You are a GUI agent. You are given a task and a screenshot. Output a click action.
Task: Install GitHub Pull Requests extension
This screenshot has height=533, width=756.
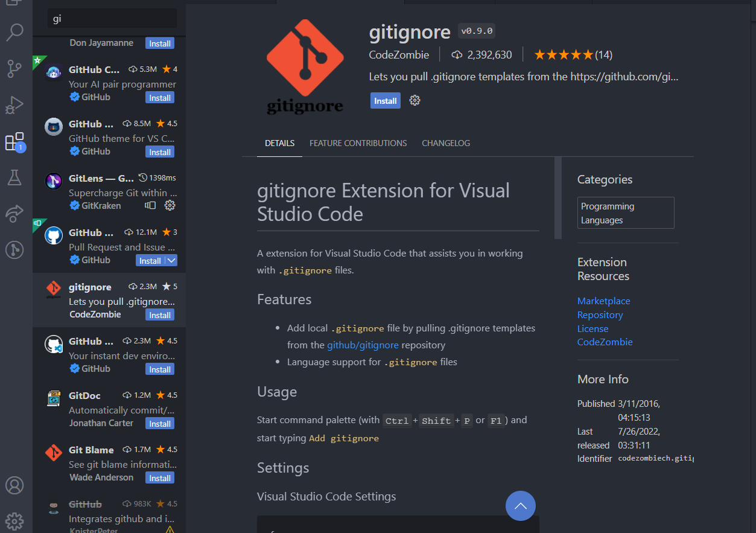(x=150, y=260)
